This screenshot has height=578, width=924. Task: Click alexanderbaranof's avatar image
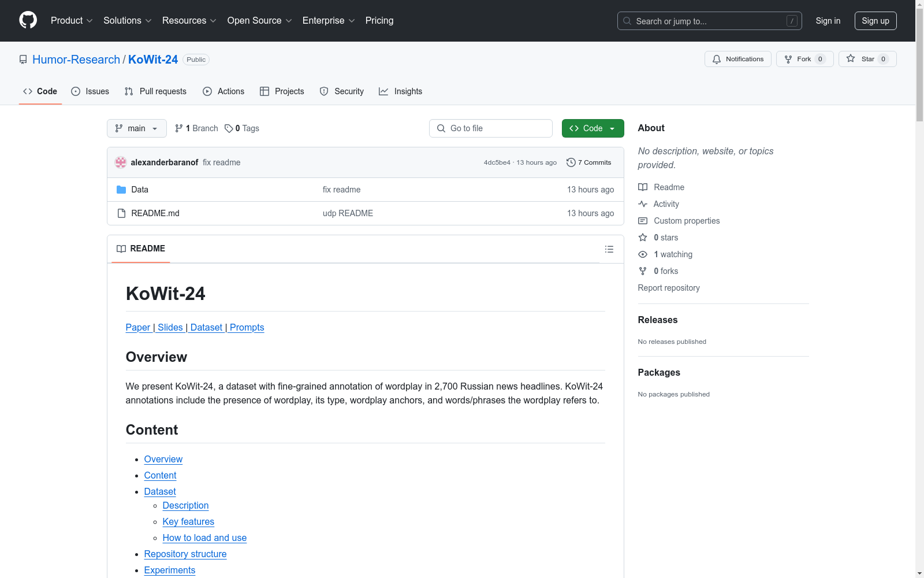point(121,162)
